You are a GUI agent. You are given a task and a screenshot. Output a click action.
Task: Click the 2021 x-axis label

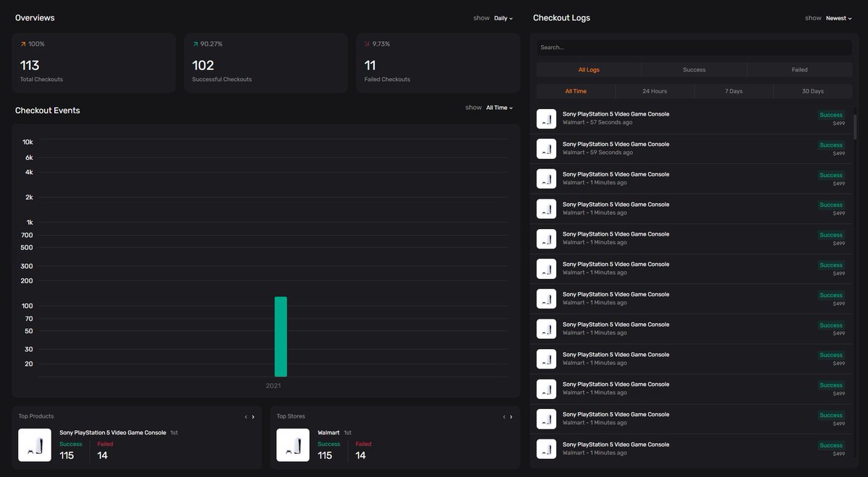[x=273, y=386]
